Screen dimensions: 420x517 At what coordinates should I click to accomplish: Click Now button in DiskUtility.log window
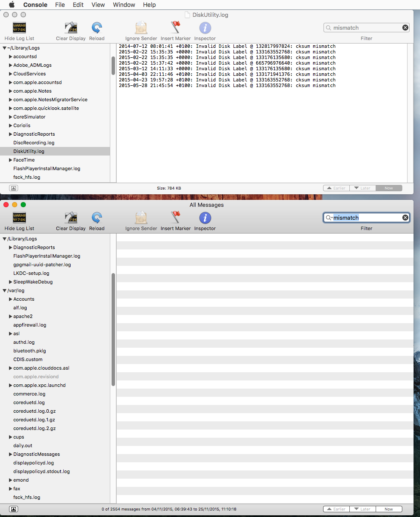point(389,188)
